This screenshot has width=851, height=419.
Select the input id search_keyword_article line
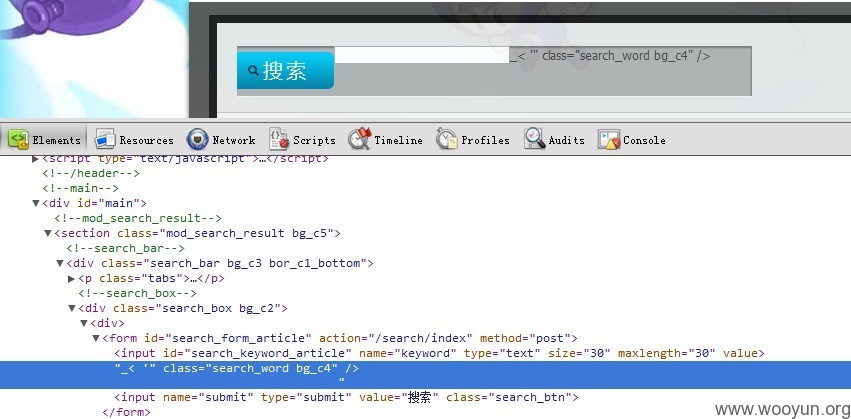point(439,353)
